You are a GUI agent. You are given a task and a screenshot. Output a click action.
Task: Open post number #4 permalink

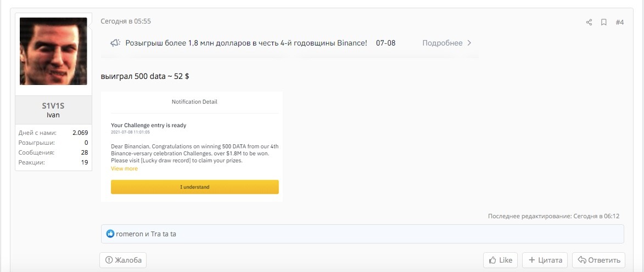(x=619, y=22)
